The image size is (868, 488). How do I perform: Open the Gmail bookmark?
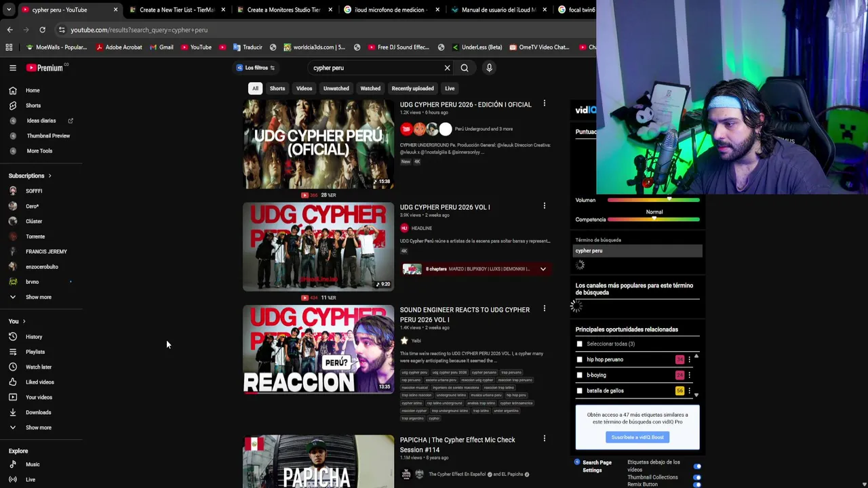point(161,47)
